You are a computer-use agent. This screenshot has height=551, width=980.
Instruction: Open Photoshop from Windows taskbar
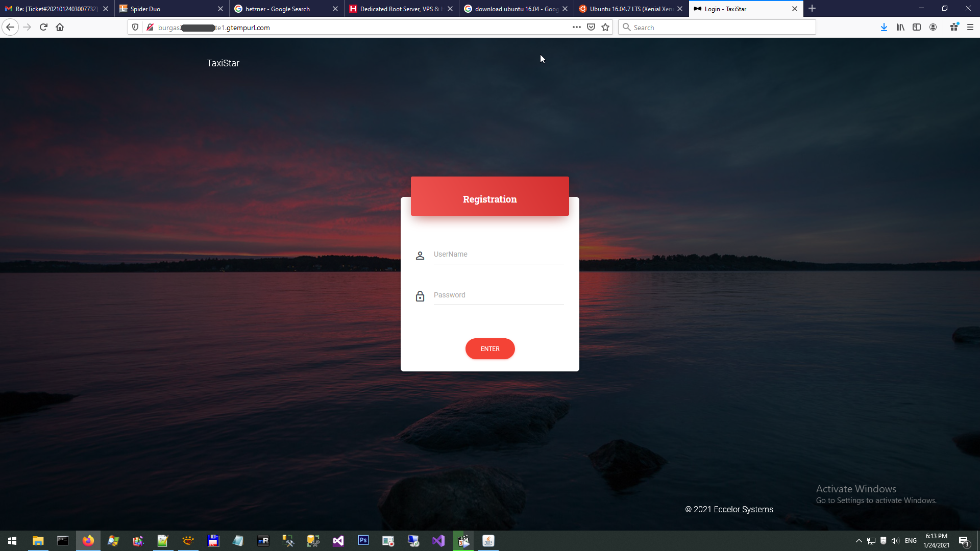pyautogui.click(x=363, y=540)
